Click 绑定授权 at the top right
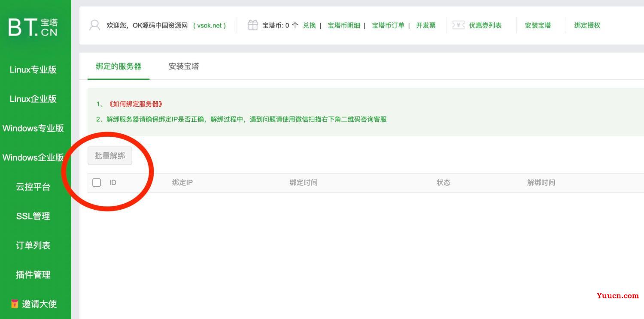Viewport: 644px width, 319px height. click(586, 25)
